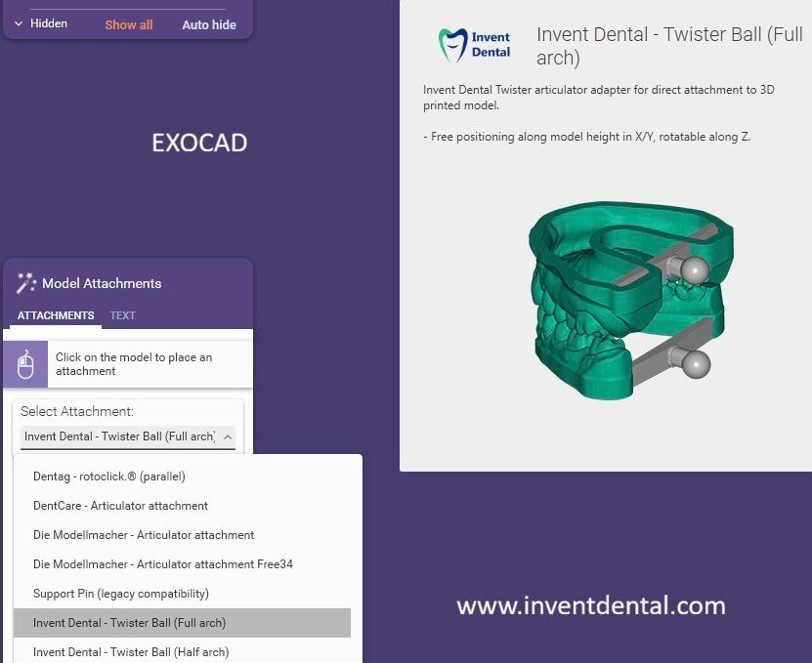Switch to the ATTACHMENTS tab
Screen dimensions: 812x663
(x=56, y=315)
